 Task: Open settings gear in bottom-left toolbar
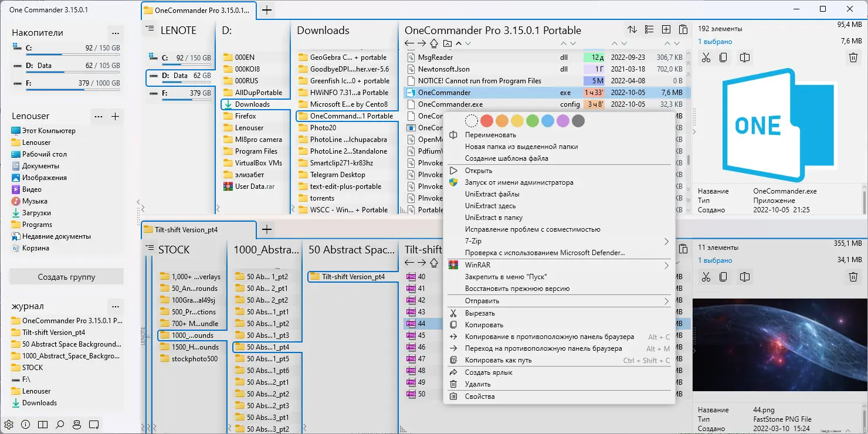click(9, 424)
